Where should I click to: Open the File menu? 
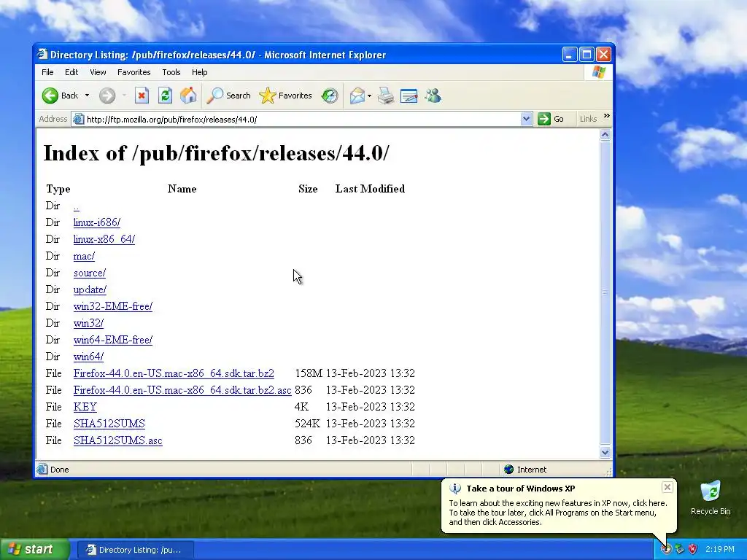tap(47, 72)
